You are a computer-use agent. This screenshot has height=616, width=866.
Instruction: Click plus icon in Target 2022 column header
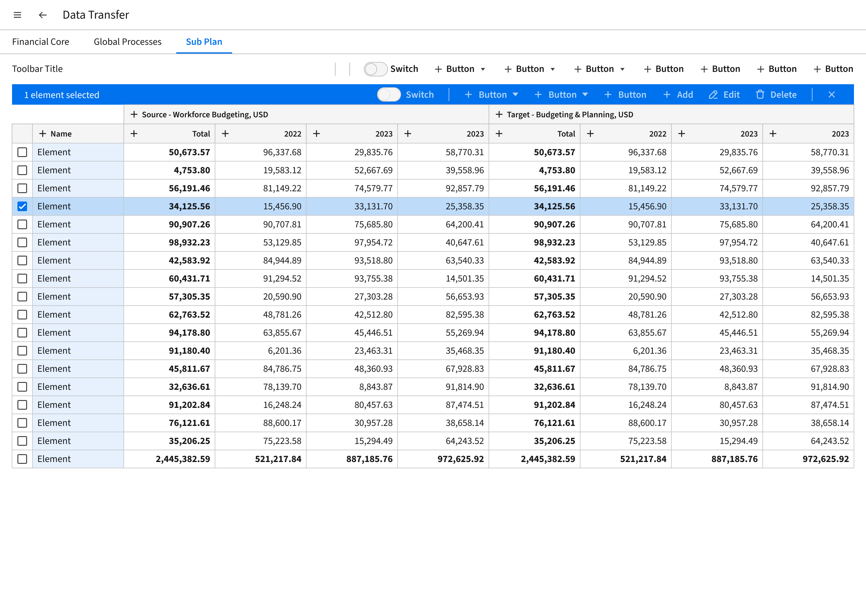pos(590,134)
